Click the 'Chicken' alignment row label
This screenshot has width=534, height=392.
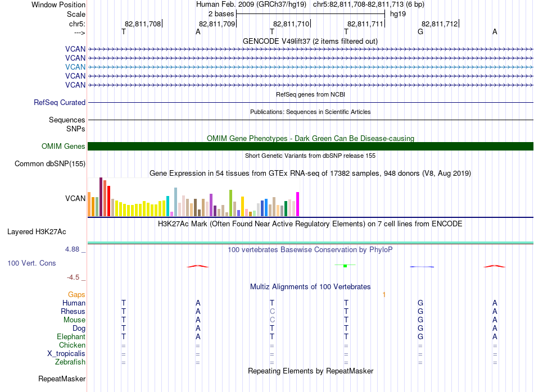tap(72, 345)
